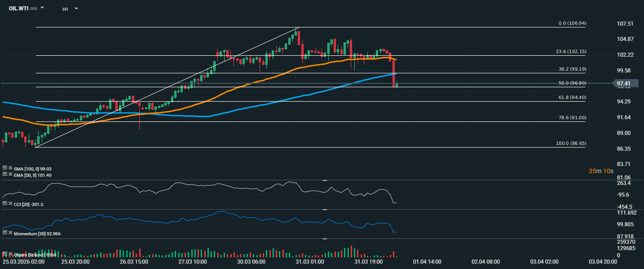The width and height of the screenshot is (644, 269).
Task: Open settings icon for Momentum indicator
Action: pos(5,233)
